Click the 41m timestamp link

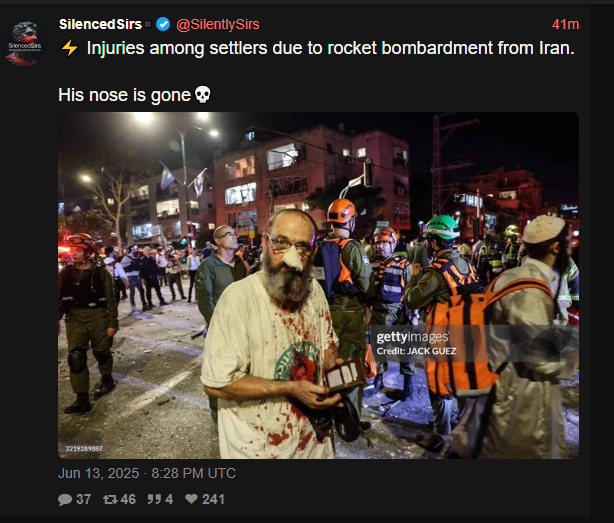click(x=565, y=24)
